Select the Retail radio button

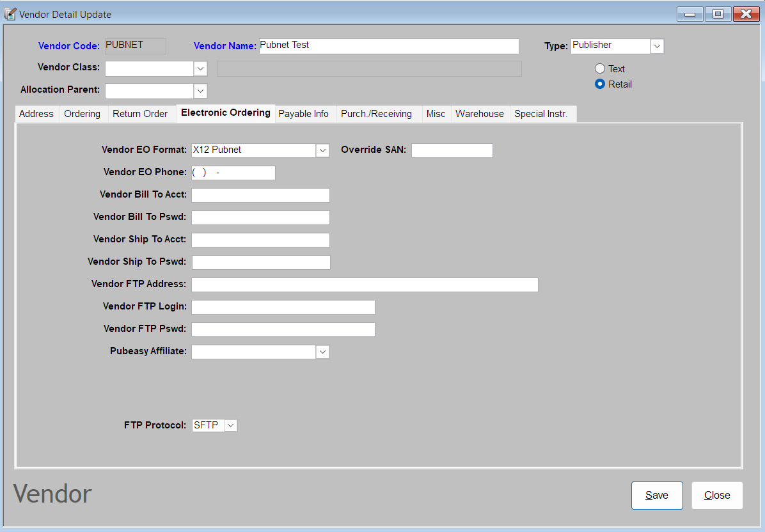(600, 84)
